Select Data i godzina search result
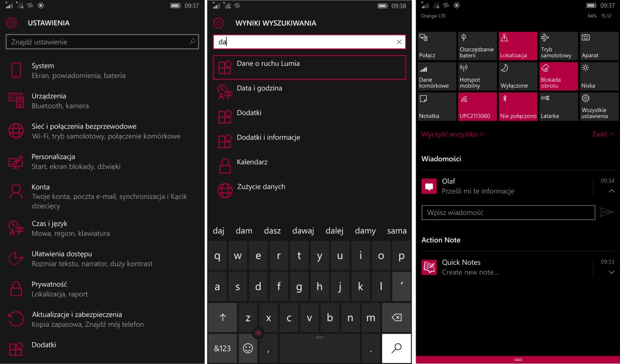Screen dimensions: 620x364 tap(309, 92)
